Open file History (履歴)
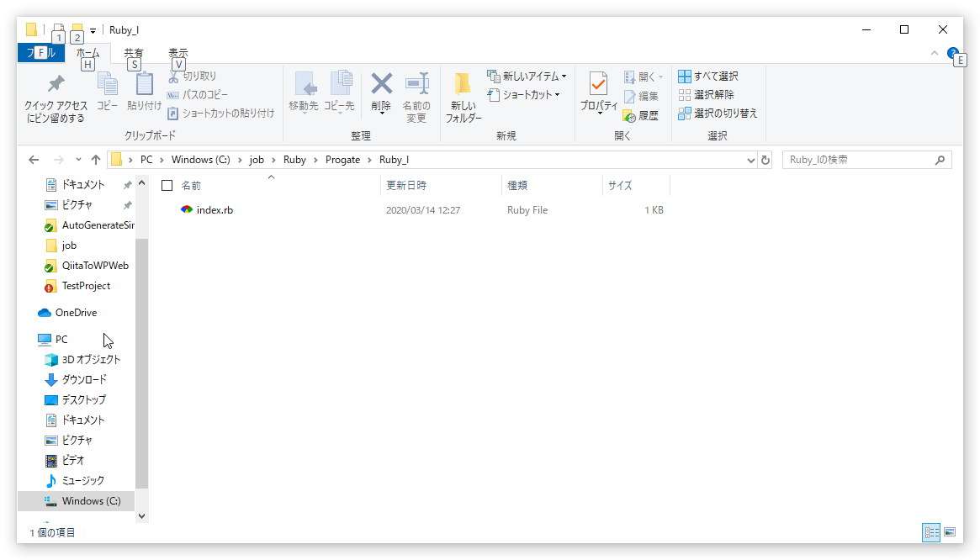The image size is (980, 560). point(641,116)
